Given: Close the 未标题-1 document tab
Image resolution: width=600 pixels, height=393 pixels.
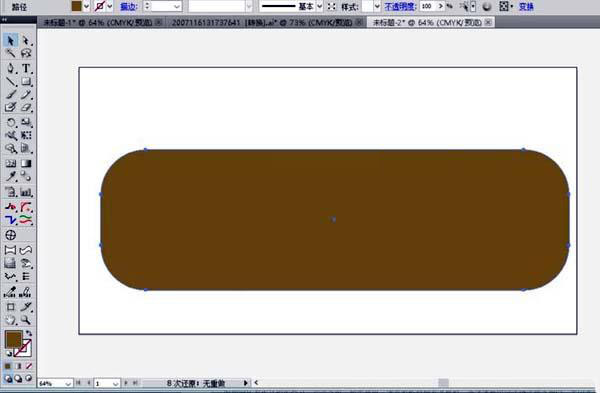Looking at the screenshot, I should click(x=159, y=23).
